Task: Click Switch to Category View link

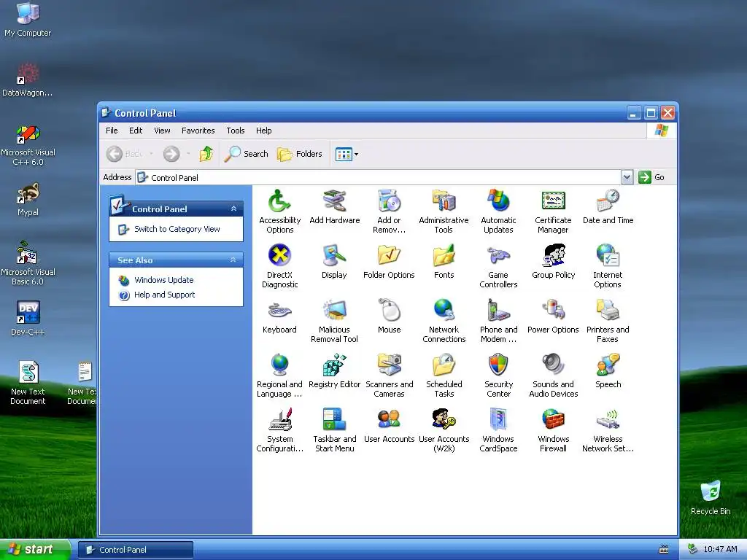Action: tap(177, 229)
